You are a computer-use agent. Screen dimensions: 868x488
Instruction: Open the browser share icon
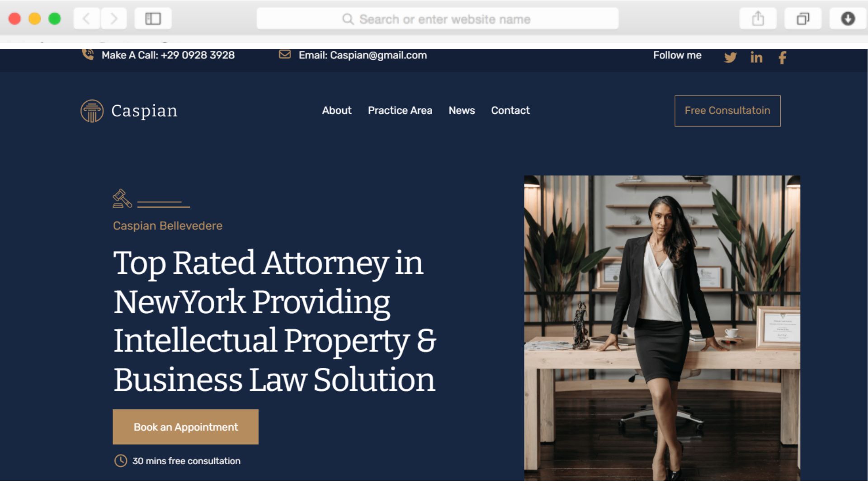[758, 19]
